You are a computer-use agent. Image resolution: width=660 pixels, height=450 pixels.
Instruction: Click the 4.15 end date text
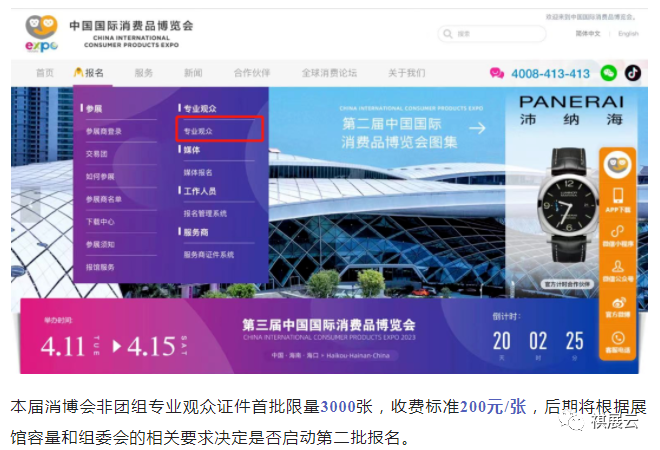coord(151,346)
